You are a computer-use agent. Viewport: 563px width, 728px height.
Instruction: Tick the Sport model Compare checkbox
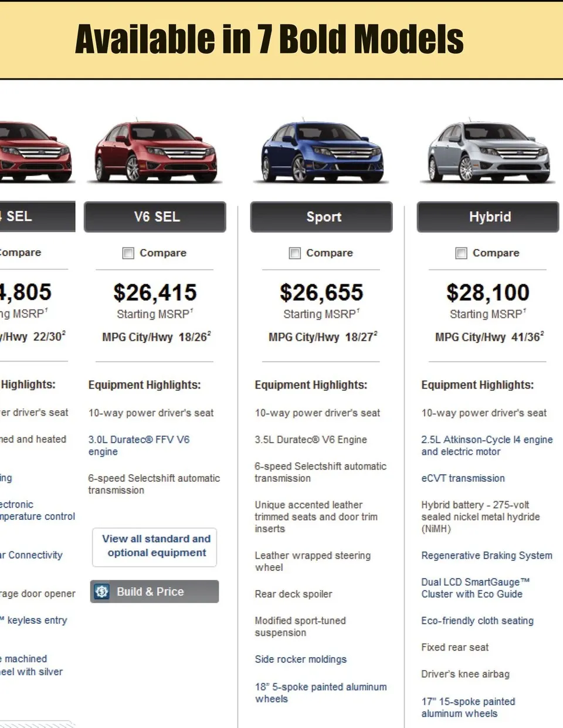[x=294, y=253]
